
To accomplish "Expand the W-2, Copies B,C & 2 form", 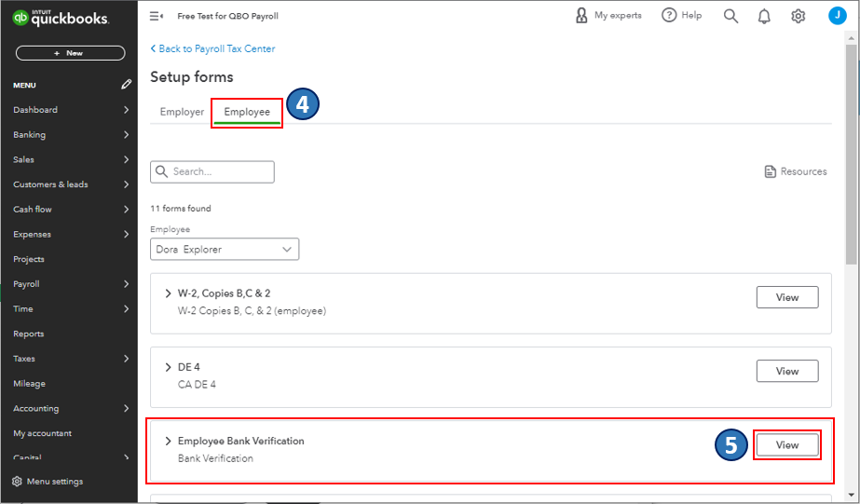I will click(x=168, y=293).
